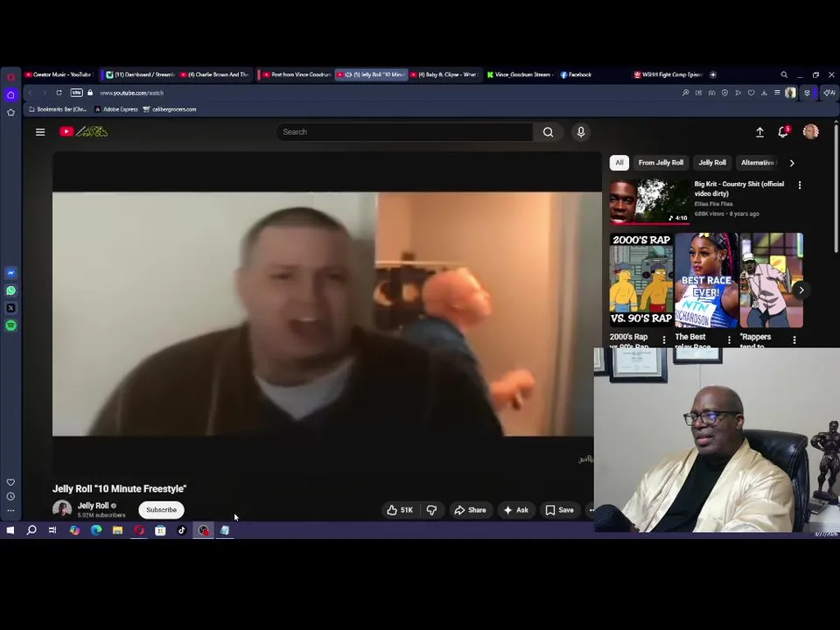Open the X Twitter sidebar icon
The image size is (840, 630).
click(x=10, y=308)
